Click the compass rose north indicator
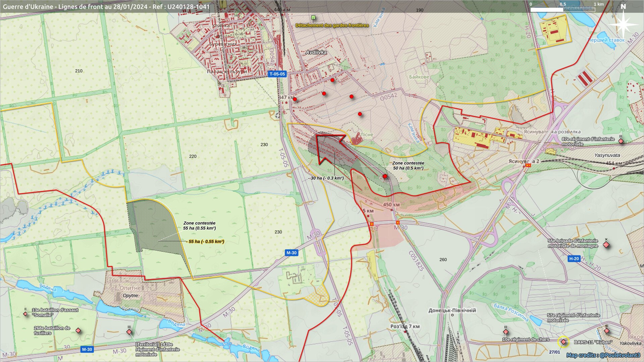This screenshot has height=362, width=644. [x=623, y=22]
